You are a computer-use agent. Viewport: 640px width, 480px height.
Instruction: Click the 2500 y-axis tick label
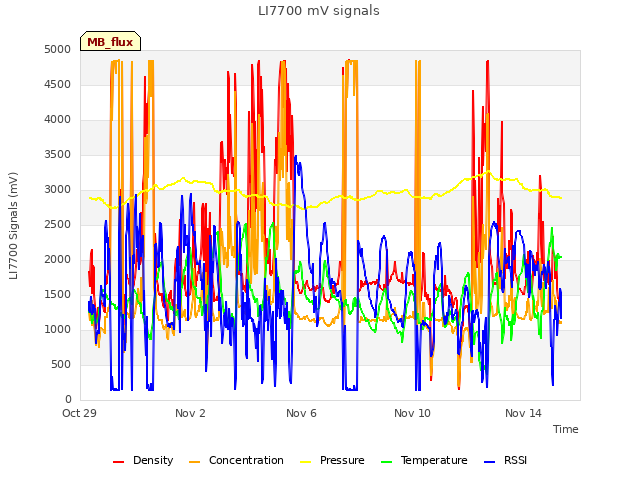pyautogui.click(x=58, y=224)
